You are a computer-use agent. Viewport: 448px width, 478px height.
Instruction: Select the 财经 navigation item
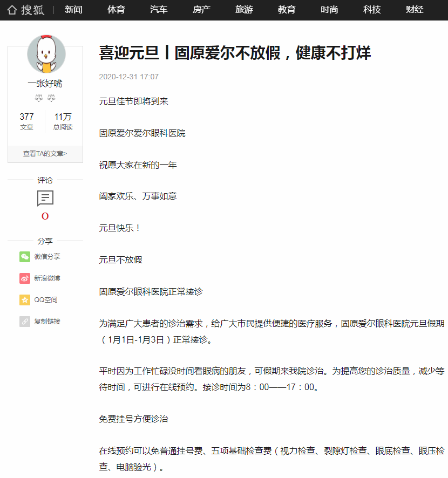point(415,10)
